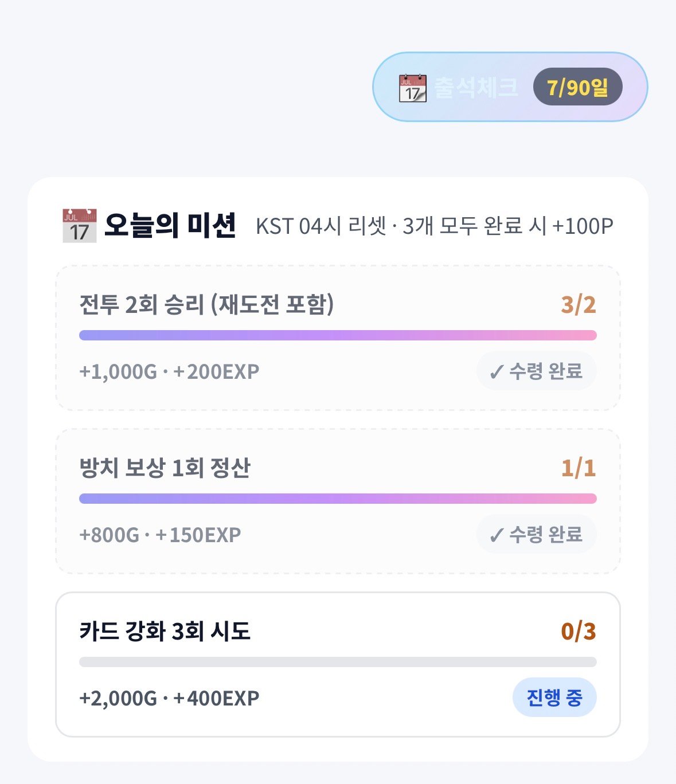676x784 pixels.
Task: Click 수령 완료 on the idle reward mission
Action: coord(536,535)
